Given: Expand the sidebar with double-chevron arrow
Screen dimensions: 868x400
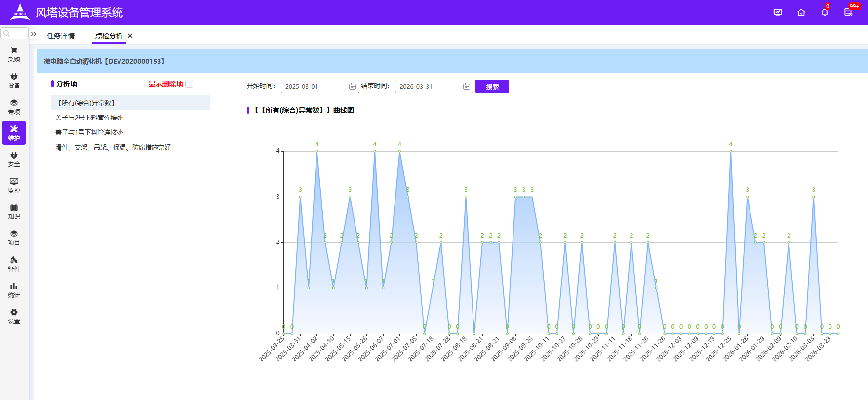Looking at the screenshot, I should [34, 34].
